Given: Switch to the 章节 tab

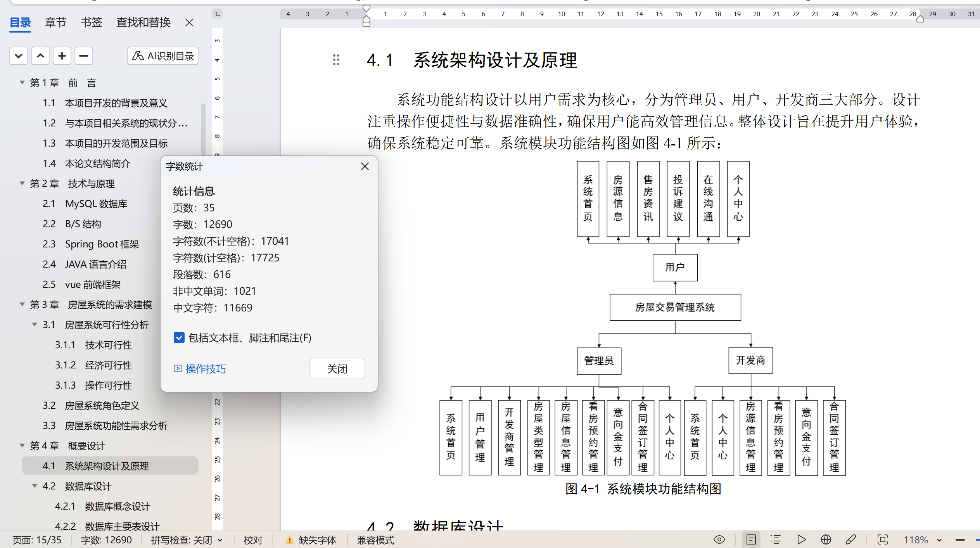Looking at the screenshot, I should click(x=55, y=22).
